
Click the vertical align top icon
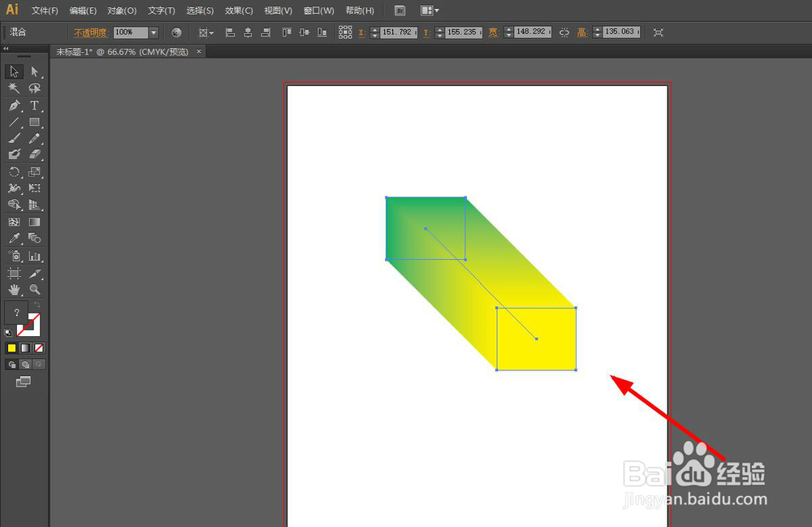(x=287, y=32)
